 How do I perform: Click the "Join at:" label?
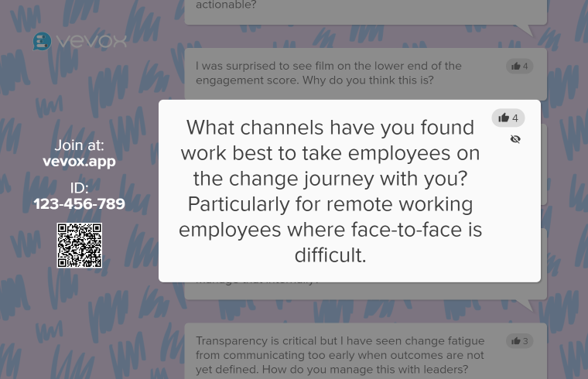tap(79, 145)
